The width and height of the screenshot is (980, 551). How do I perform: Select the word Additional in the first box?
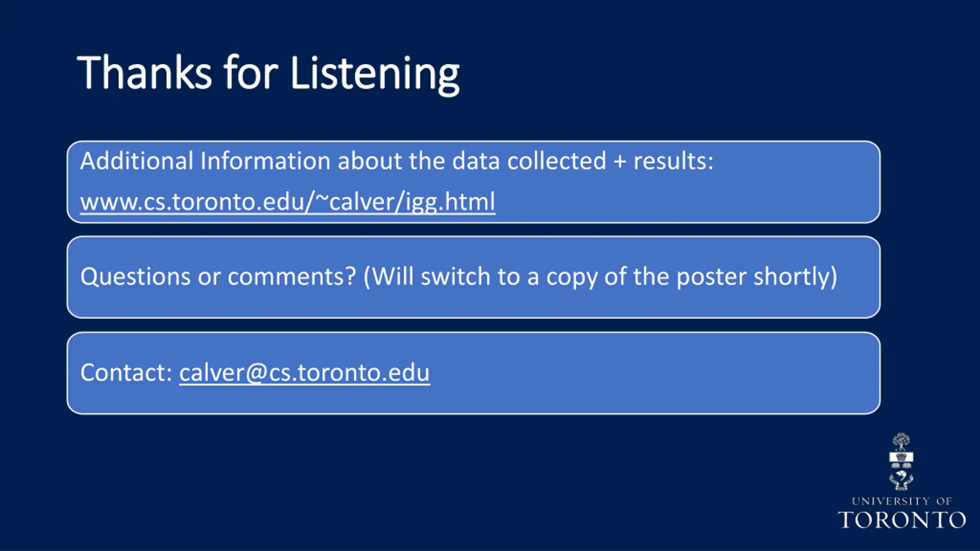click(x=137, y=161)
